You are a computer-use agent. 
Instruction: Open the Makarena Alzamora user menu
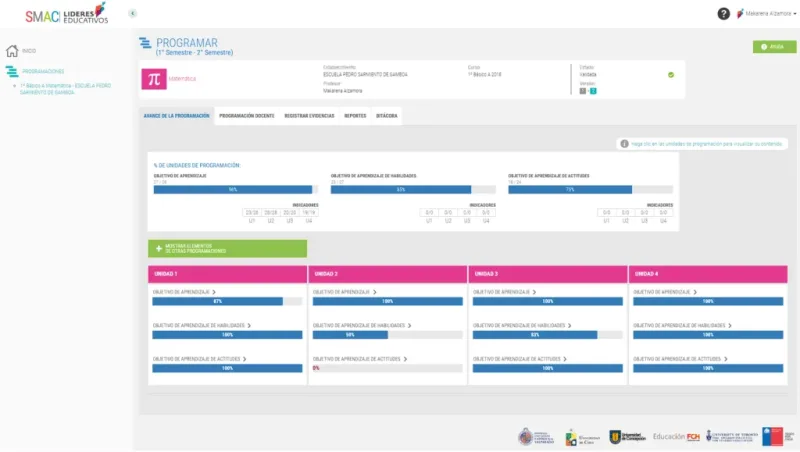[x=766, y=14]
